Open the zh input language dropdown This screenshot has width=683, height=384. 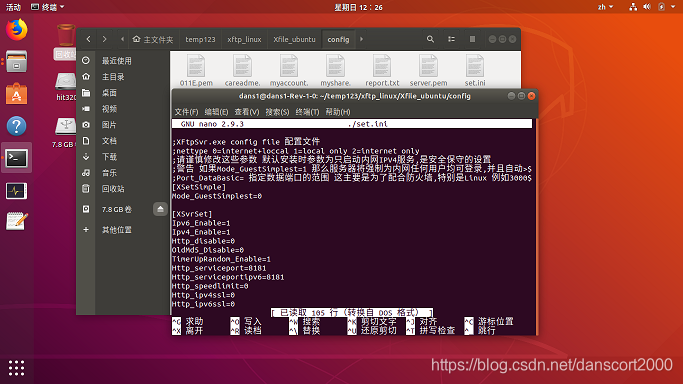pyautogui.click(x=605, y=7)
